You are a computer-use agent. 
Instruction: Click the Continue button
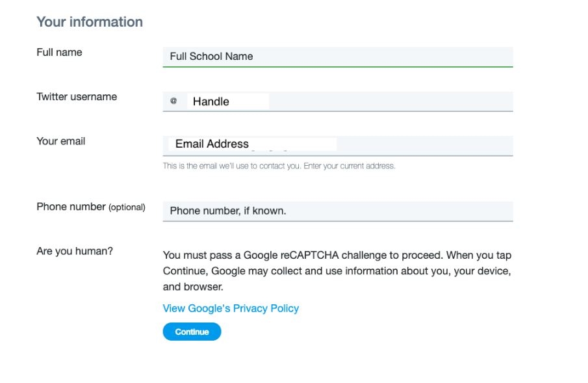[x=192, y=332]
